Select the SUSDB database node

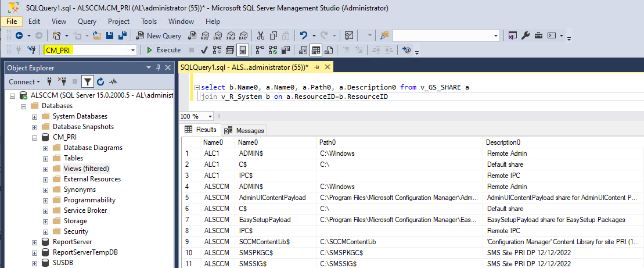click(63, 263)
